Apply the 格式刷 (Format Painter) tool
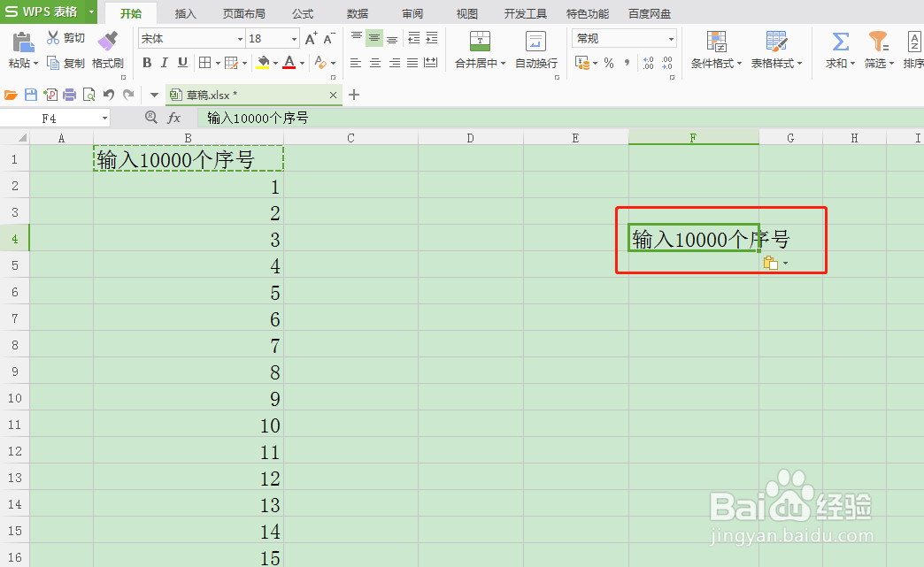Image resolution: width=924 pixels, height=567 pixels. tap(107, 49)
